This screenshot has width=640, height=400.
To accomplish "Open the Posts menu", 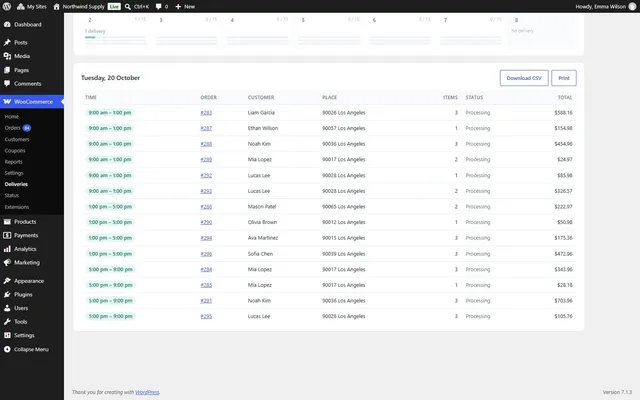I will coord(32,42).
